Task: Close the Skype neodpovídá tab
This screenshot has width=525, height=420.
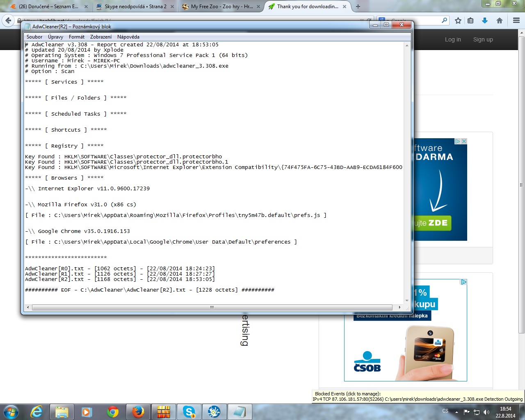Action: point(172,7)
